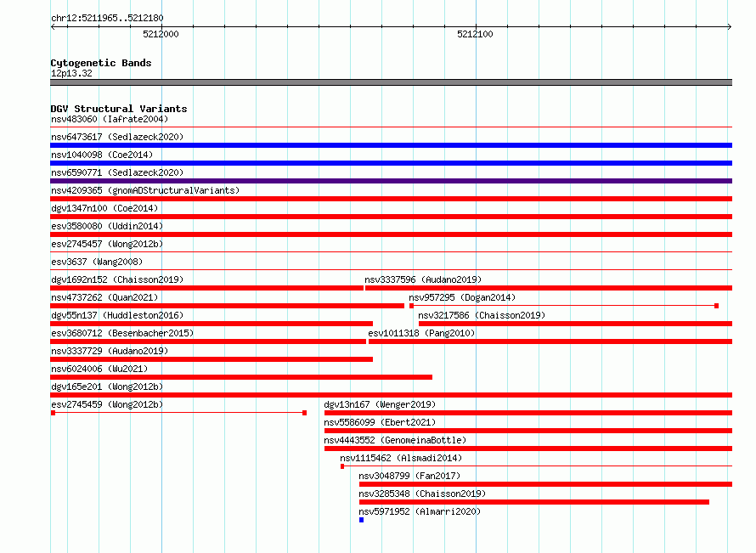Click the red bar under nsv6024006
Viewport: 756px width, 553px height.
coord(241,377)
